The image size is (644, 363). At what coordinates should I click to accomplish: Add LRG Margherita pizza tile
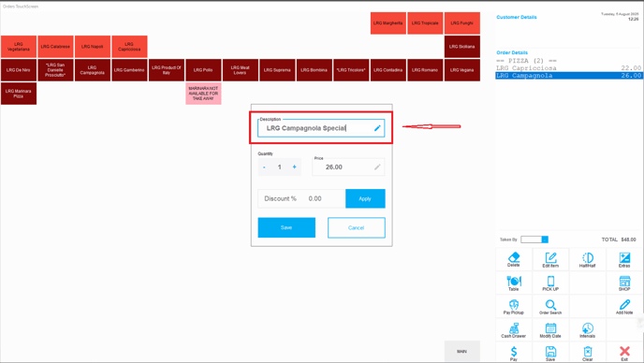[x=388, y=23]
